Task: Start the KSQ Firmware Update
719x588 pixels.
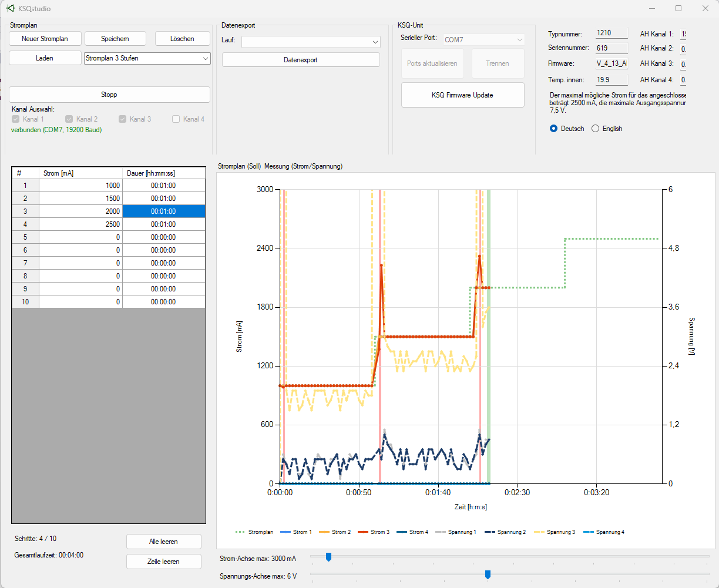Action: click(463, 95)
